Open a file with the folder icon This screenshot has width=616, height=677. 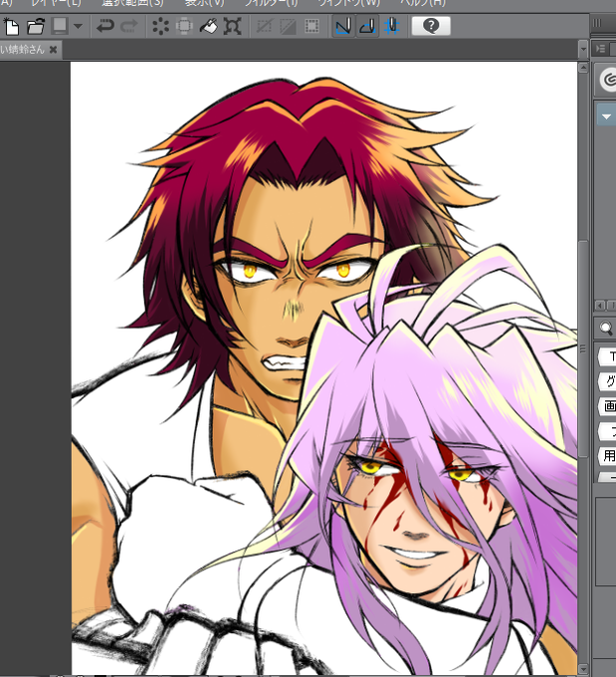(x=36, y=26)
